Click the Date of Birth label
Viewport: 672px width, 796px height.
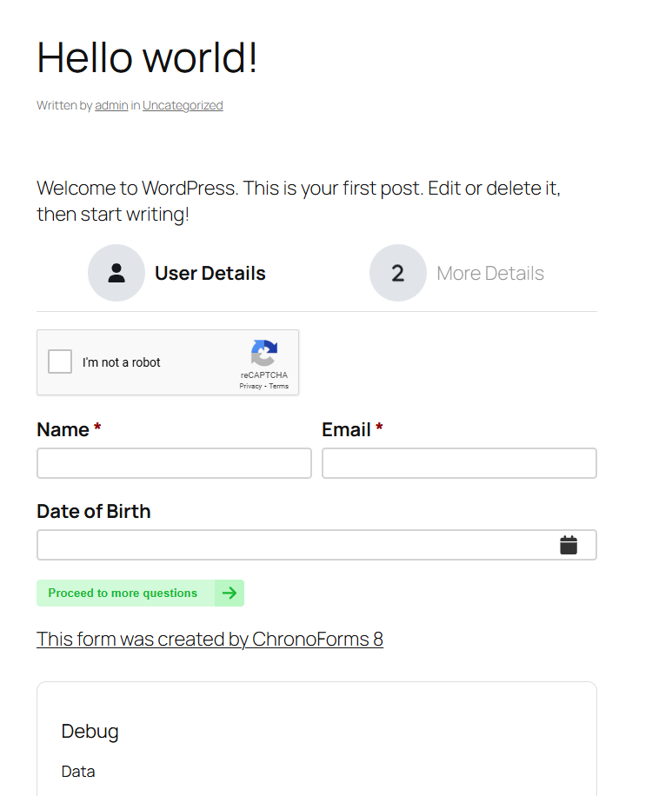tap(94, 511)
